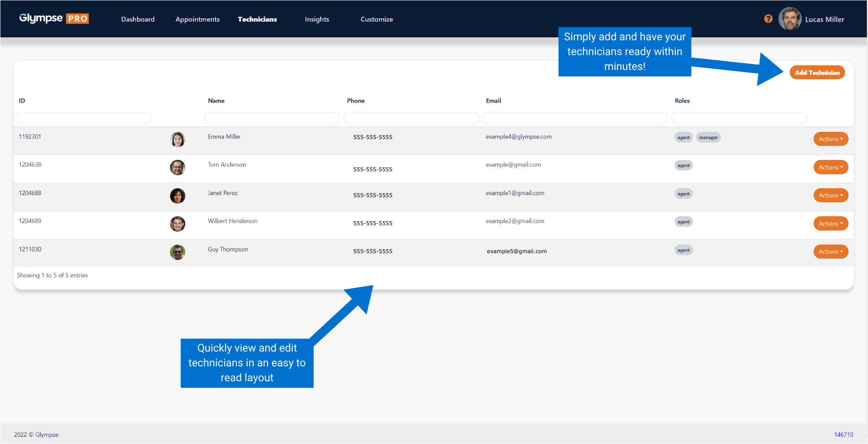Click the orange help question mark icon
Screen dimensions: 868x444
click(x=768, y=19)
